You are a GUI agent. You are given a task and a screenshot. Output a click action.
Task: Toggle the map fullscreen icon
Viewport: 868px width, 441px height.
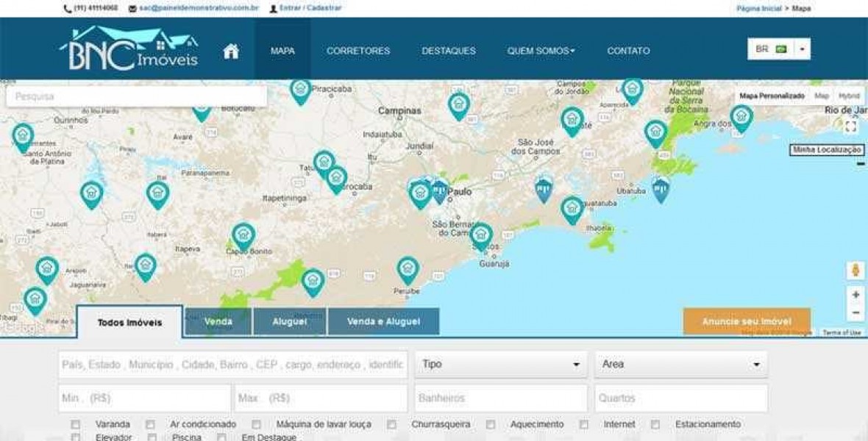coord(851,126)
